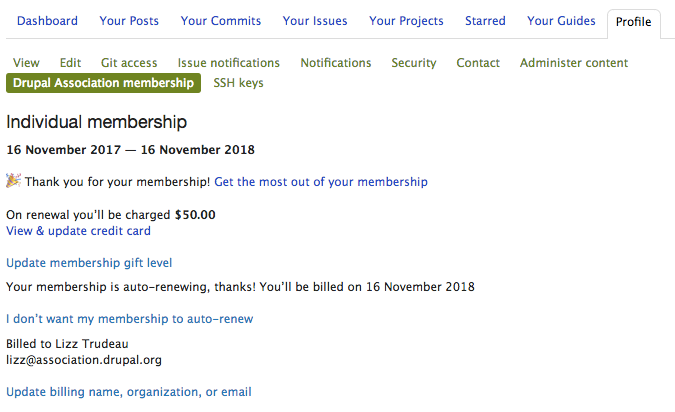Switch to Your Posts tab

click(x=129, y=21)
